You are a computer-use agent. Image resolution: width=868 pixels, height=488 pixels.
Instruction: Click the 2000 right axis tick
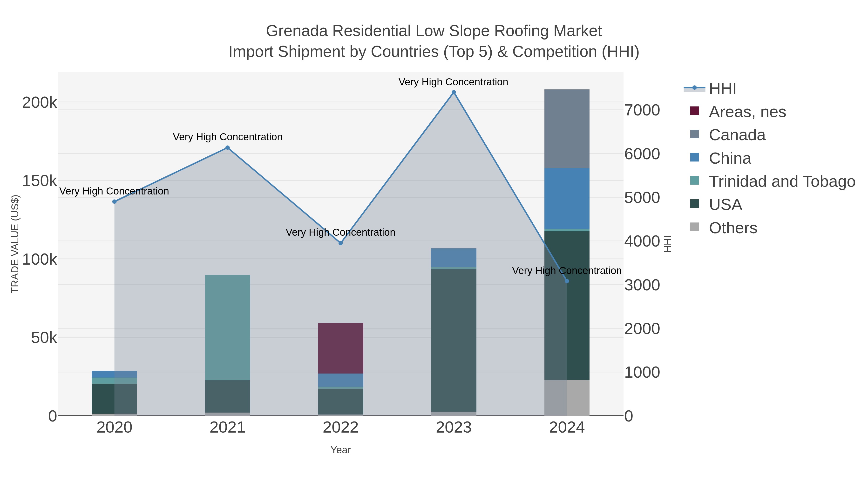click(x=642, y=328)
